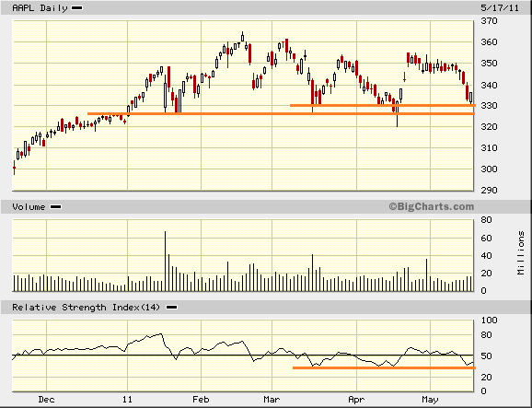
Task: Click the 5/17/11 date label
Action: coord(500,7)
